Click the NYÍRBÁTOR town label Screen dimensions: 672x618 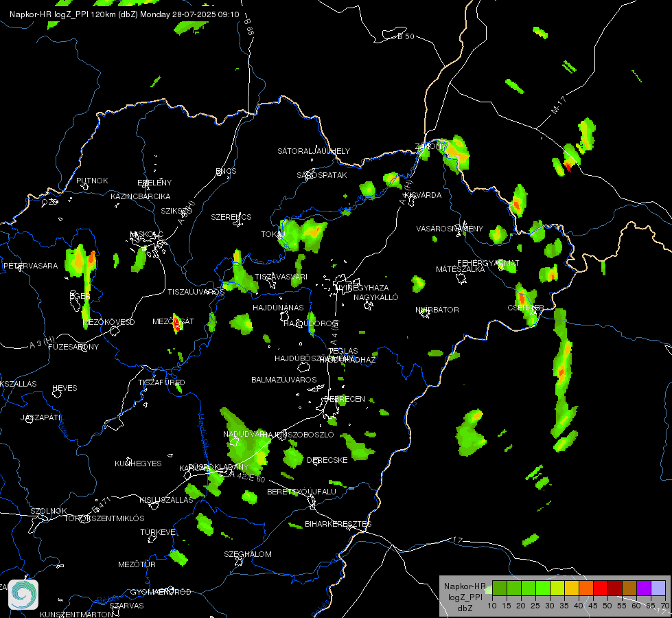click(x=437, y=310)
